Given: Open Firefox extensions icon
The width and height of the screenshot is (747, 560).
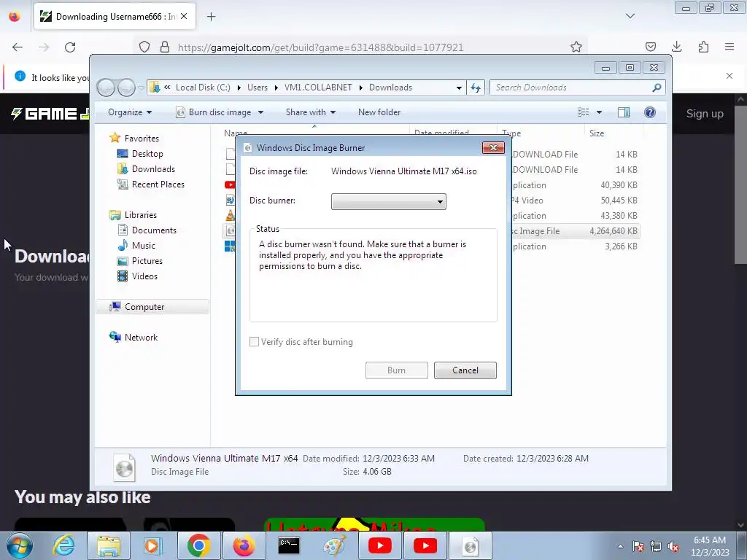Looking at the screenshot, I should pos(703,47).
